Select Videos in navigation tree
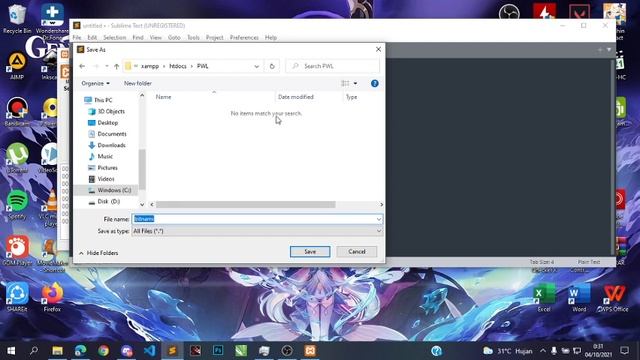This screenshot has height=360, width=640. [x=106, y=179]
